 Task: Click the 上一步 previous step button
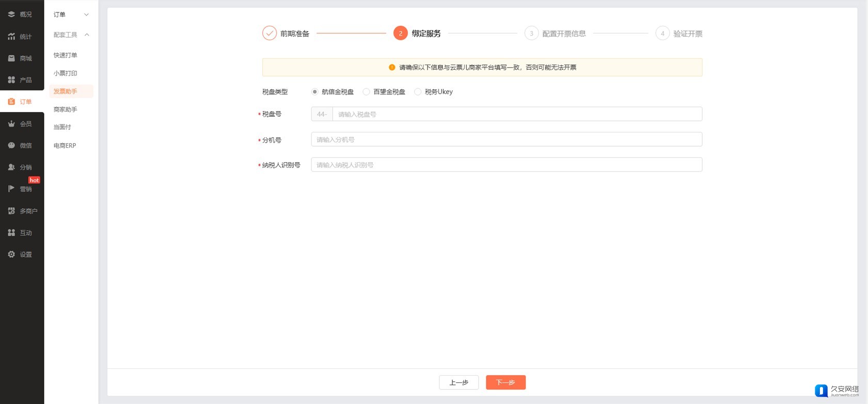pos(459,382)
